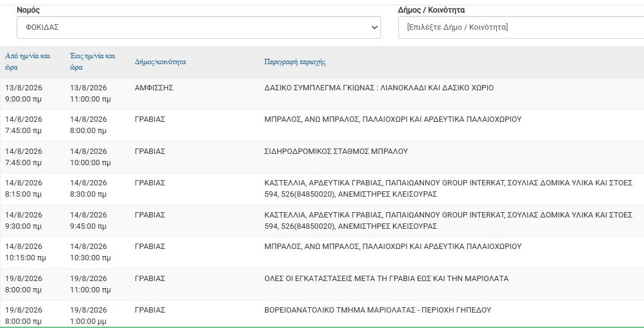The image size is (644, 328).
Task: Sort by 'Έως ημ/νία και ώρα' column header
Action: [x=93, y=62]
